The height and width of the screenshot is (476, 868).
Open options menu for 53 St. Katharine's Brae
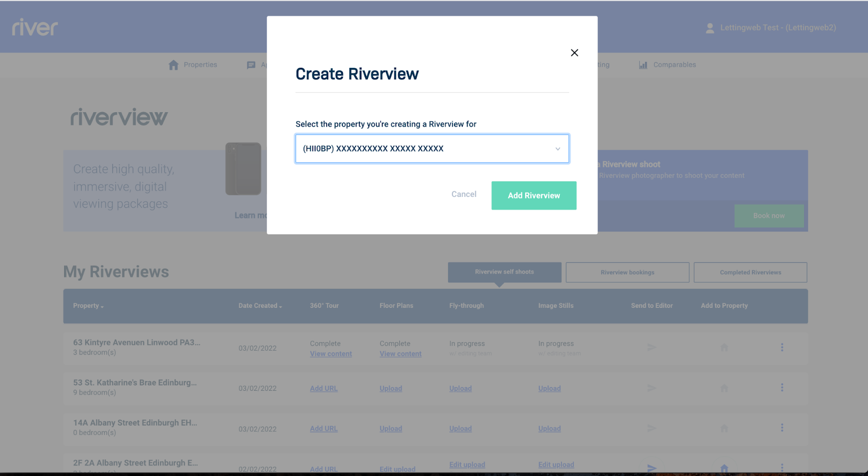pos(782,388)
